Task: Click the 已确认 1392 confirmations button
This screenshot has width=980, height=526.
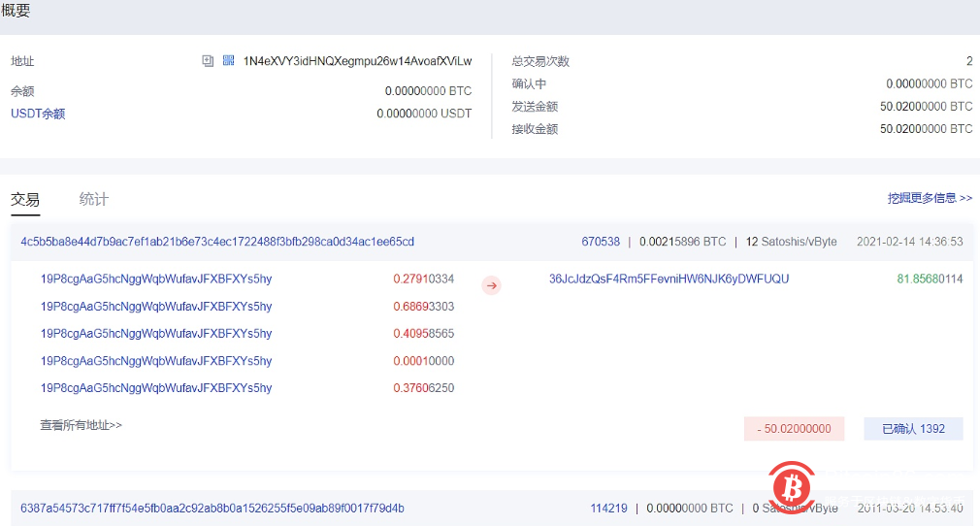Action: (913, 429)
